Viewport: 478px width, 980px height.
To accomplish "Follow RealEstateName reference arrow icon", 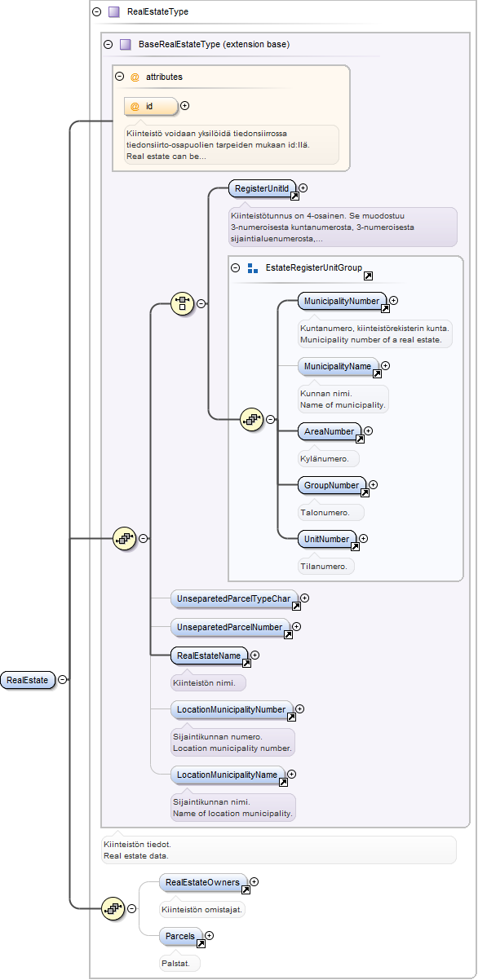I will point(246,663).
